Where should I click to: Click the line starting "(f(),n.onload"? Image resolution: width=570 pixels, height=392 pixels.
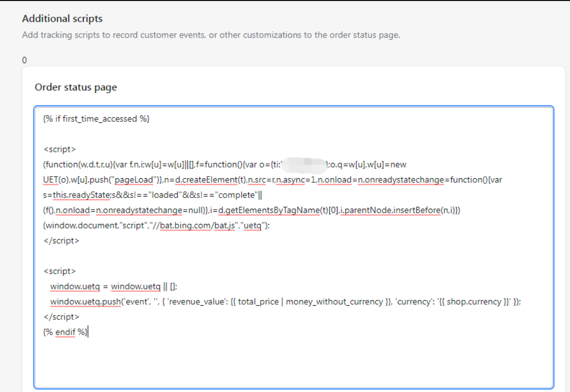pos(252,211)
